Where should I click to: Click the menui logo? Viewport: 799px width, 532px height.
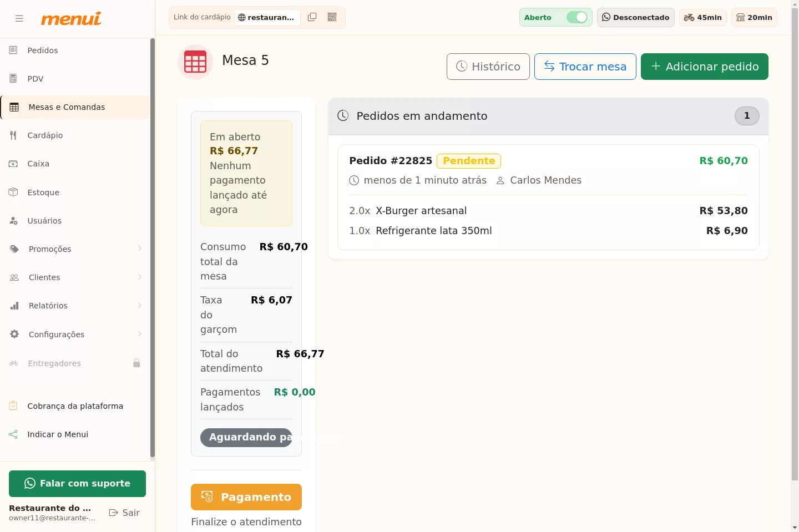[71, 18]
